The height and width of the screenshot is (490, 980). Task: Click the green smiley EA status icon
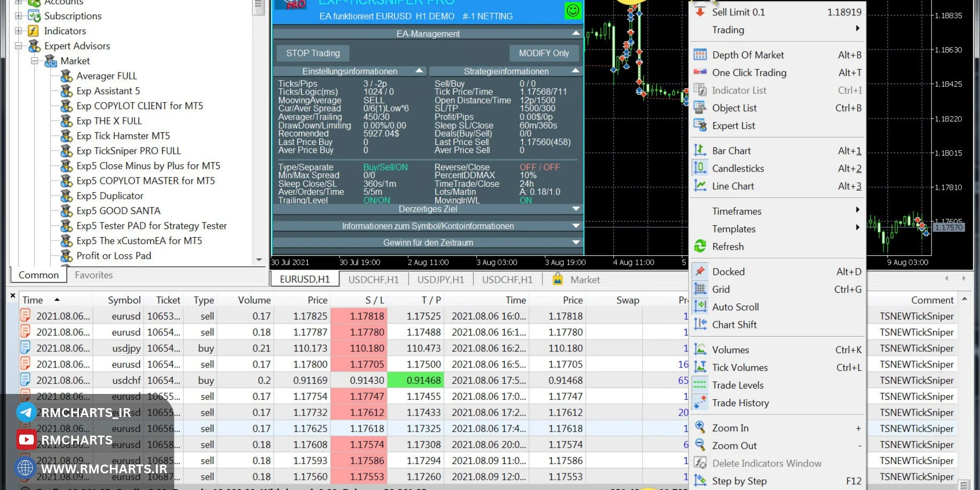[573, 10]
